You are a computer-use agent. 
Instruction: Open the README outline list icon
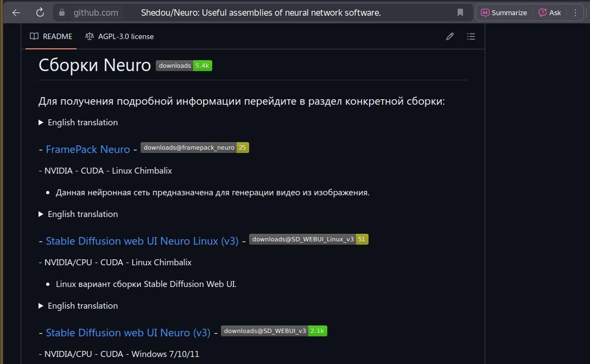471,36
